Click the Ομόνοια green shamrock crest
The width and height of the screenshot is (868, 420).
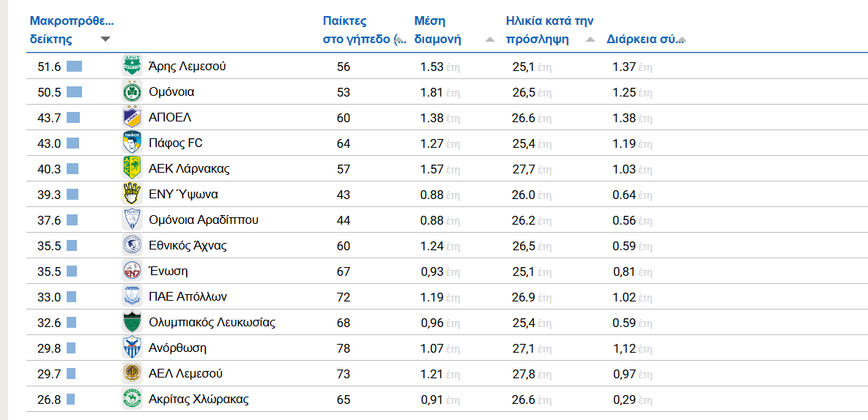click(131, 92)
